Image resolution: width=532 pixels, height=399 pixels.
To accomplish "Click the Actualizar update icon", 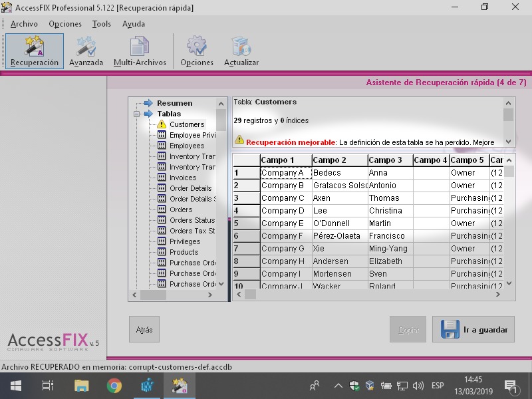I will [x=241, y=51].
